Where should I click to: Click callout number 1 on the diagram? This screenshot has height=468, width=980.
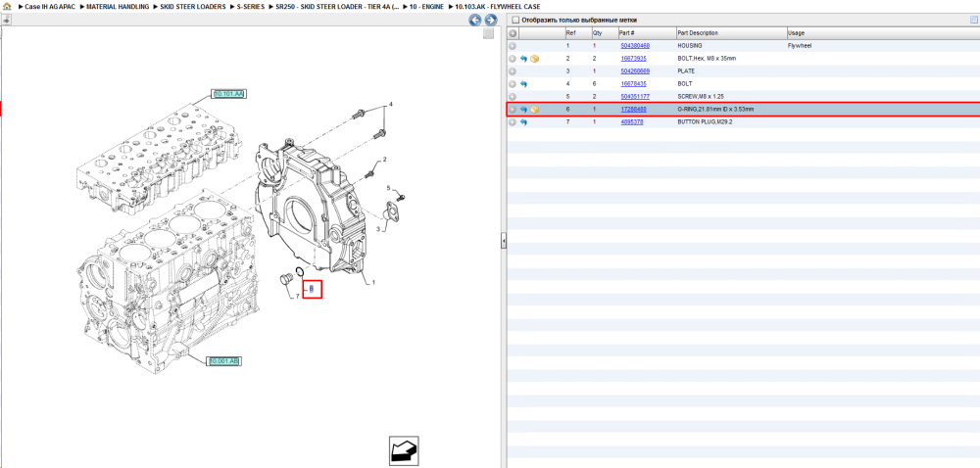point(373,283)
